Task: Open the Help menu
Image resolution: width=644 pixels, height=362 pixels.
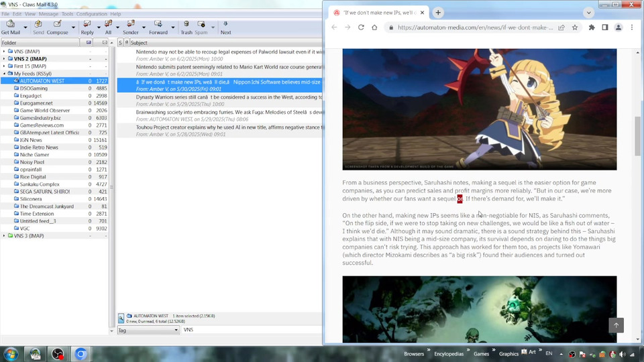Action: click(115, 14)
